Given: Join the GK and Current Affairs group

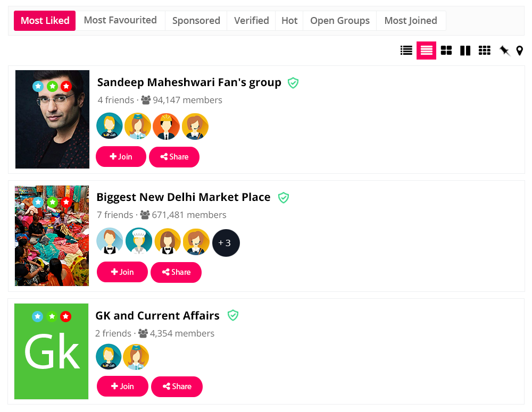Looking at the screenshot, I should (122, 386).
